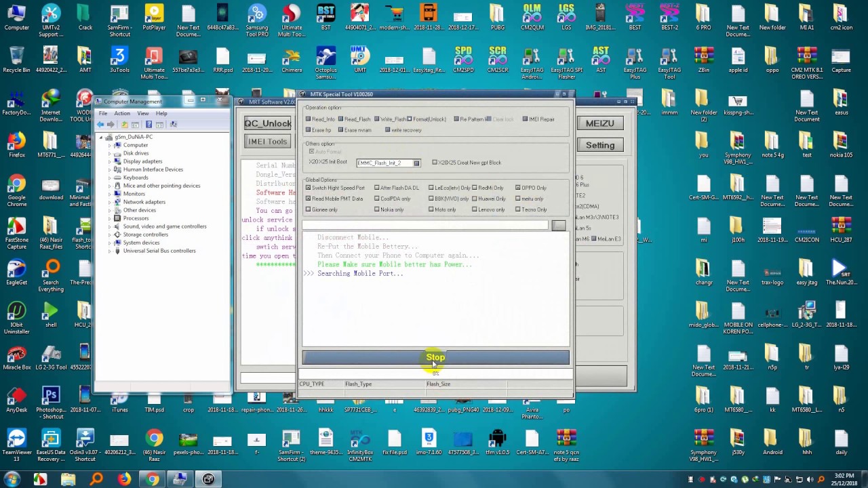This screenshot has height=488, width=868.
Task: Click the system tray clock
Action: (844, 479)
